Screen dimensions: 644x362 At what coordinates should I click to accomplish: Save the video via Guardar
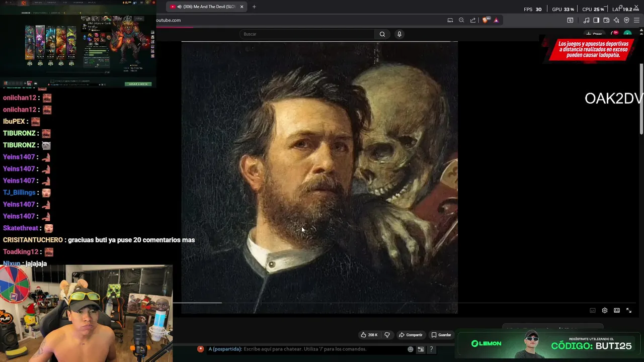(441, 335)
